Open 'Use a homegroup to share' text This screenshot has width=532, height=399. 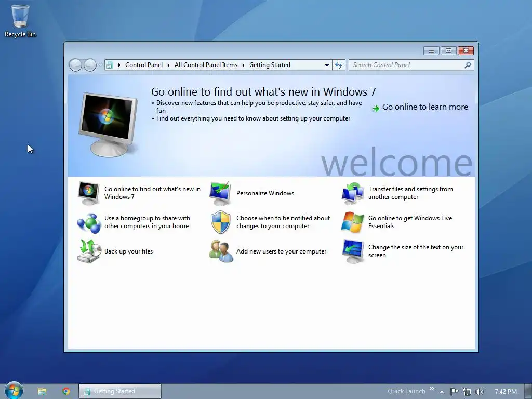click(x=147, y=222)
